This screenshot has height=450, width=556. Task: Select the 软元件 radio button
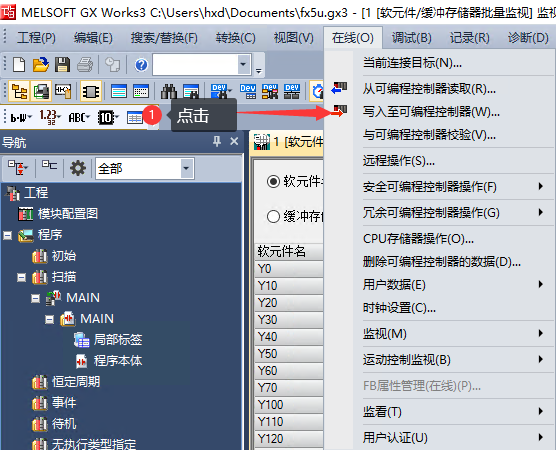coord(273,182)
